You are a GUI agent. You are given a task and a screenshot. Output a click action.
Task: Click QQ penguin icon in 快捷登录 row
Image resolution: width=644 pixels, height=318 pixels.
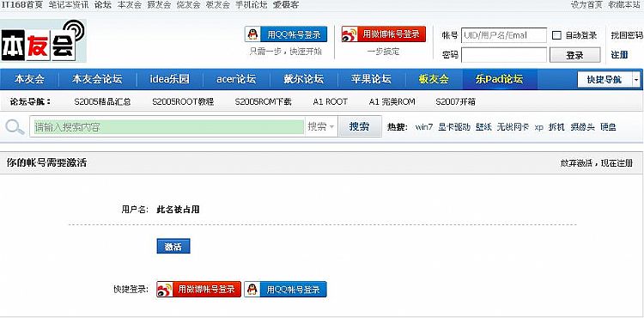pyautogui.click(x=252, y=290)
